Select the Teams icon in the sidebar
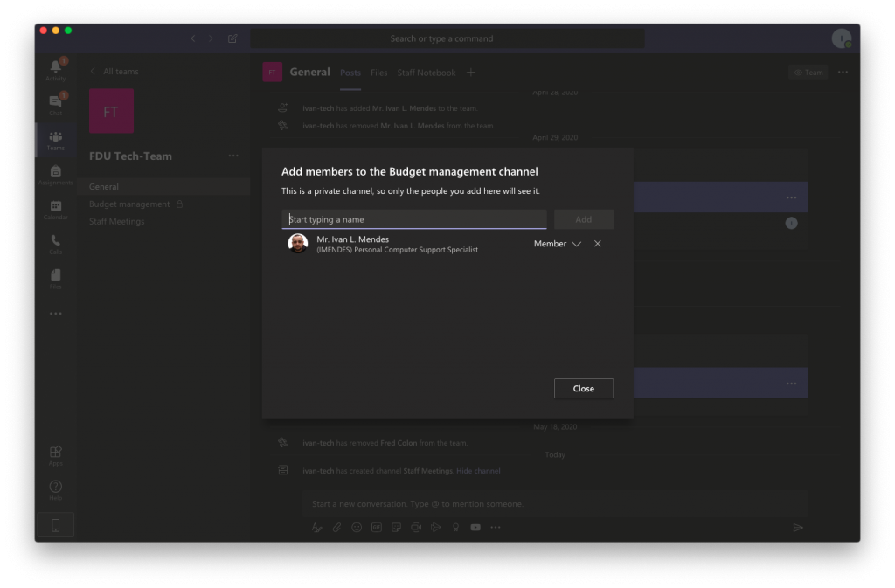This screenshot has height=588, width=895. (55, 140)
